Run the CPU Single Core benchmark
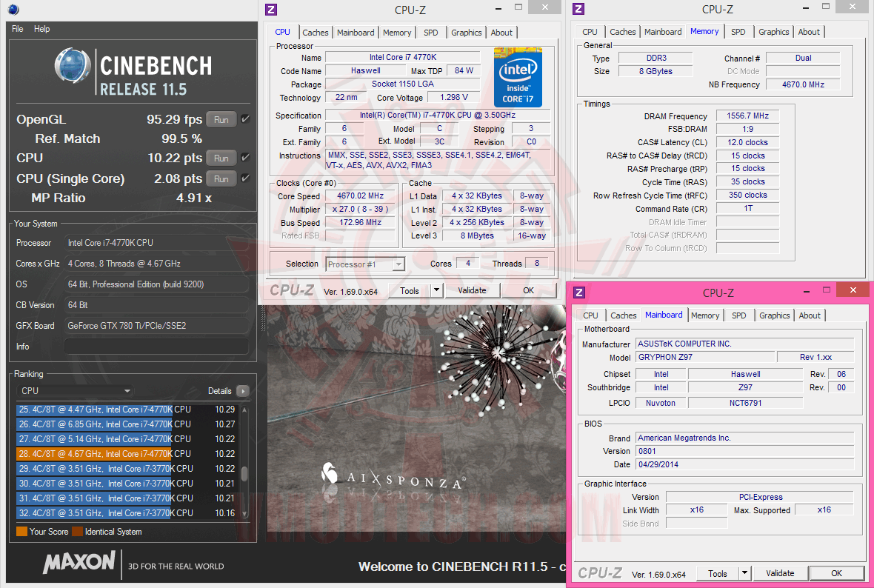874x588 pixels. [221, 178]
